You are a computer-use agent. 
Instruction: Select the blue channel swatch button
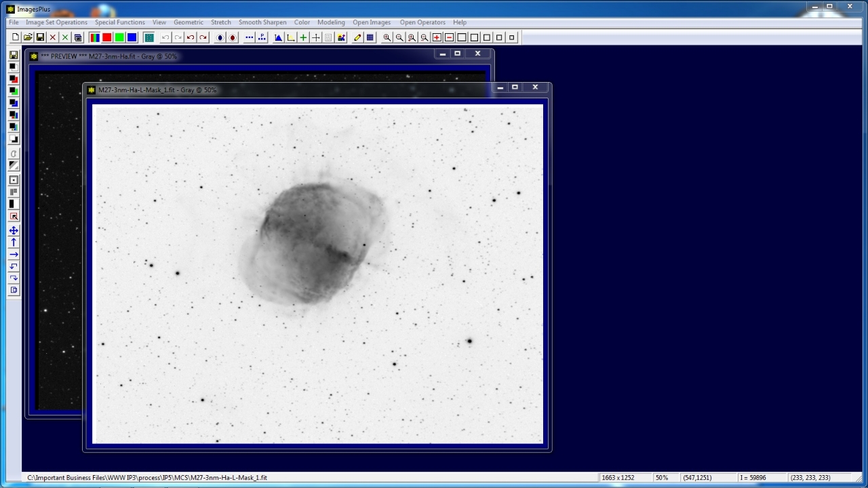[132, 37]
